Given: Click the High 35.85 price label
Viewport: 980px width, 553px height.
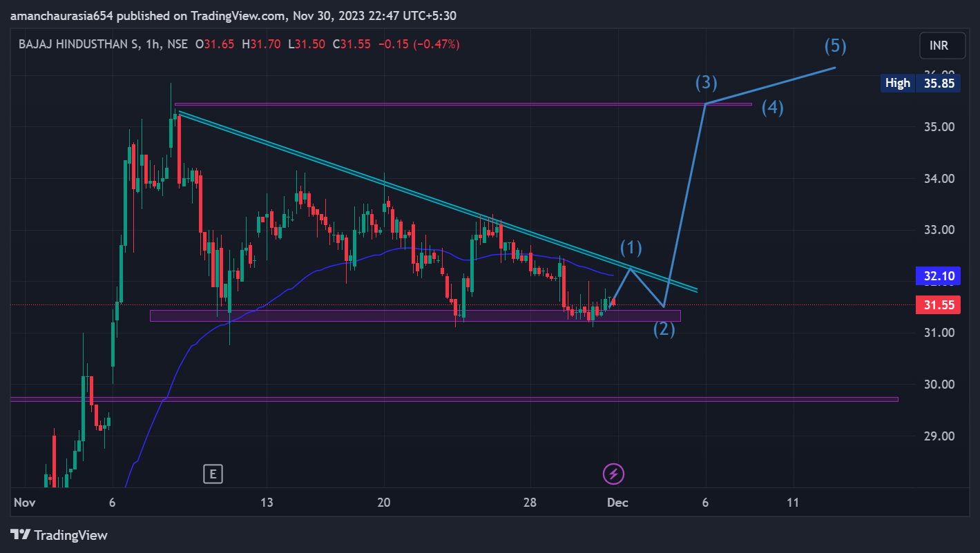Looking at the screenshot, I should point(921,83).
